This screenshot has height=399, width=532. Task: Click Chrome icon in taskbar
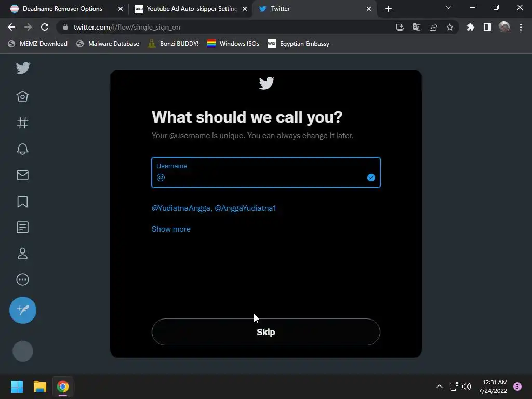(x=63, y=387)
